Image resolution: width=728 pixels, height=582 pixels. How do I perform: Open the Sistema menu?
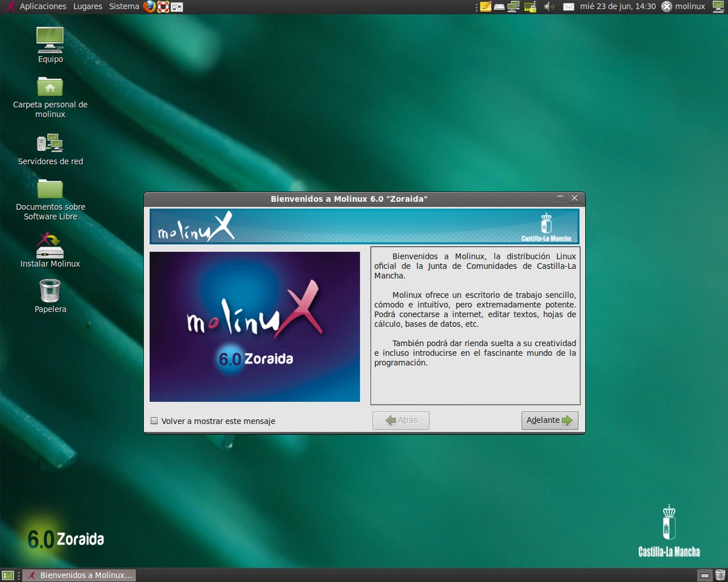(x=124, y=7)
